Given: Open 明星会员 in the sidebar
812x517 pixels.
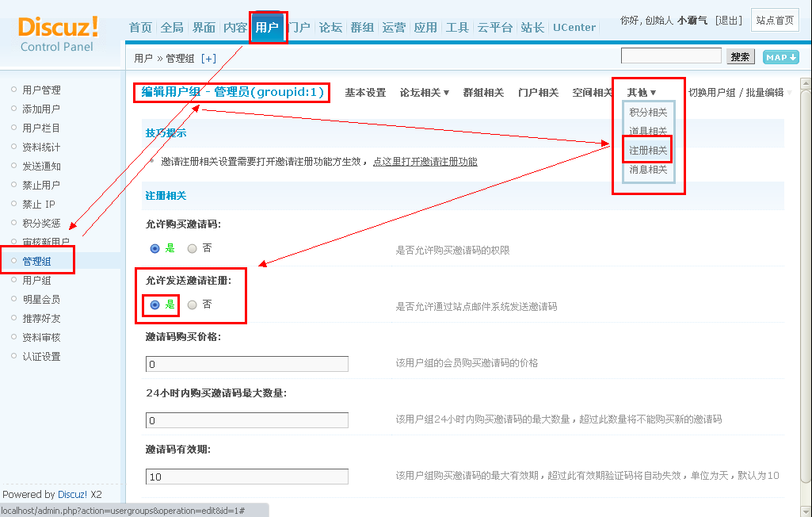Looking at the screenshot, I should pos(41,299).
